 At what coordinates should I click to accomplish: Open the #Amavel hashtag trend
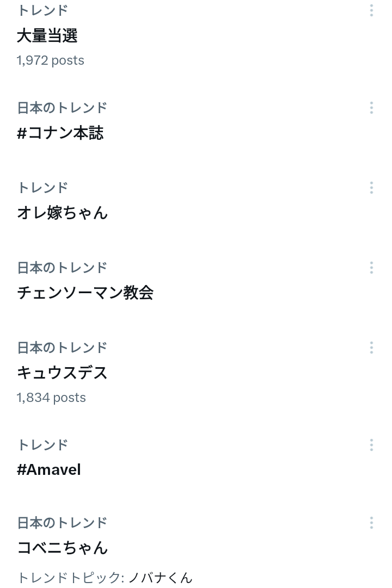49,469
